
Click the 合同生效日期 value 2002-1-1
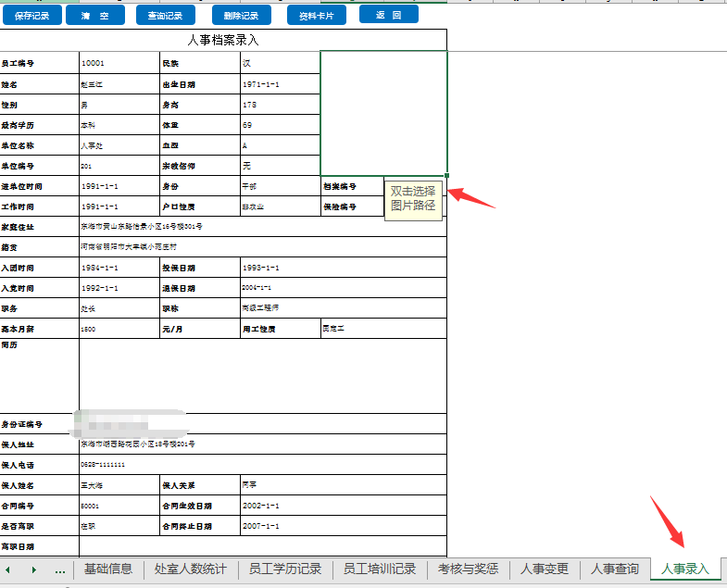pyautogui.click(x=343, y=506)
